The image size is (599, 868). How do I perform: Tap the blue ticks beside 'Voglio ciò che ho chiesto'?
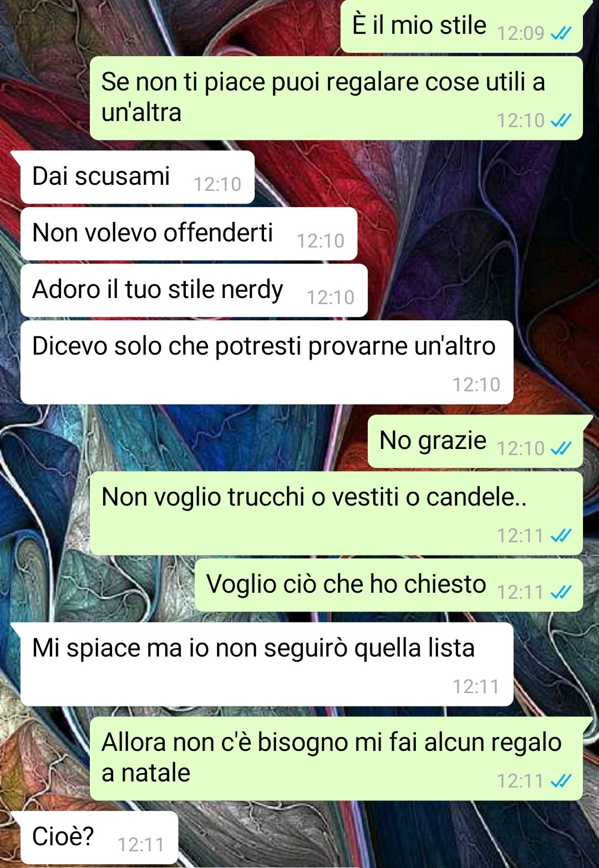click(x=561, y=592)
